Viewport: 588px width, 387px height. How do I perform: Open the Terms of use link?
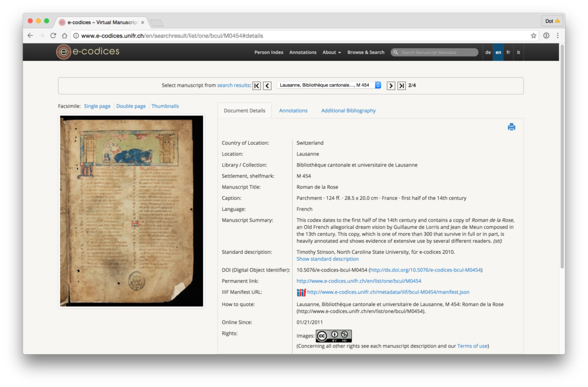click(x=472, y=346)
